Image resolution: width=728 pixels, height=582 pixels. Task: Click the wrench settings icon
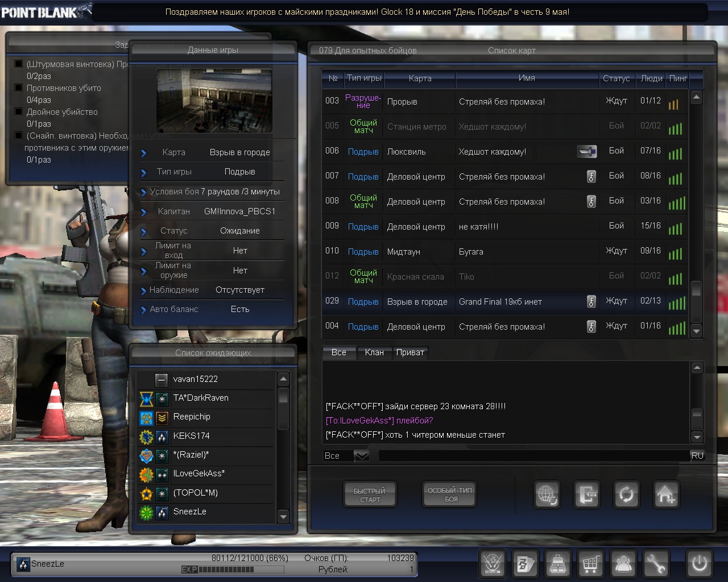tap(656, 564)
